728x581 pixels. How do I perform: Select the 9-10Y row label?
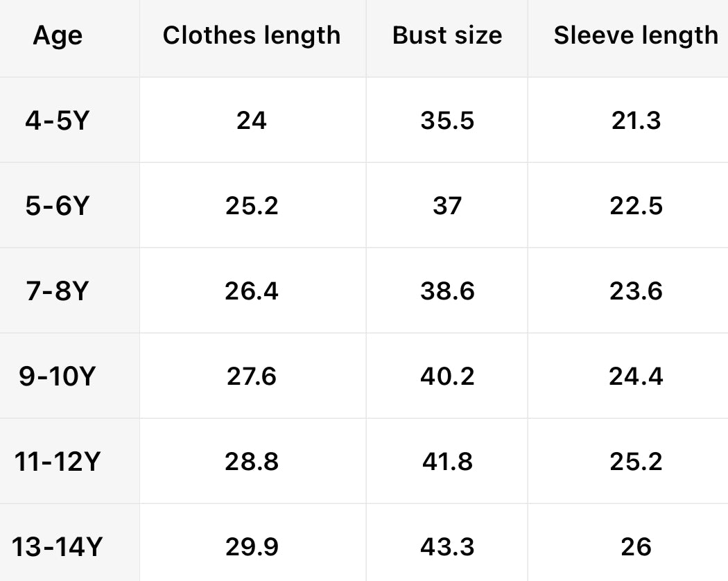click(58, 376)
